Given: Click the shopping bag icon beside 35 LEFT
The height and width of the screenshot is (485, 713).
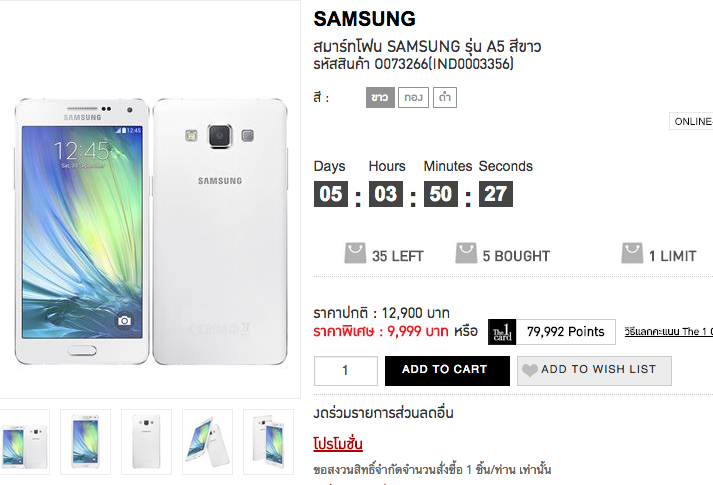Looking at the screenshot, I should click(355, 254).
